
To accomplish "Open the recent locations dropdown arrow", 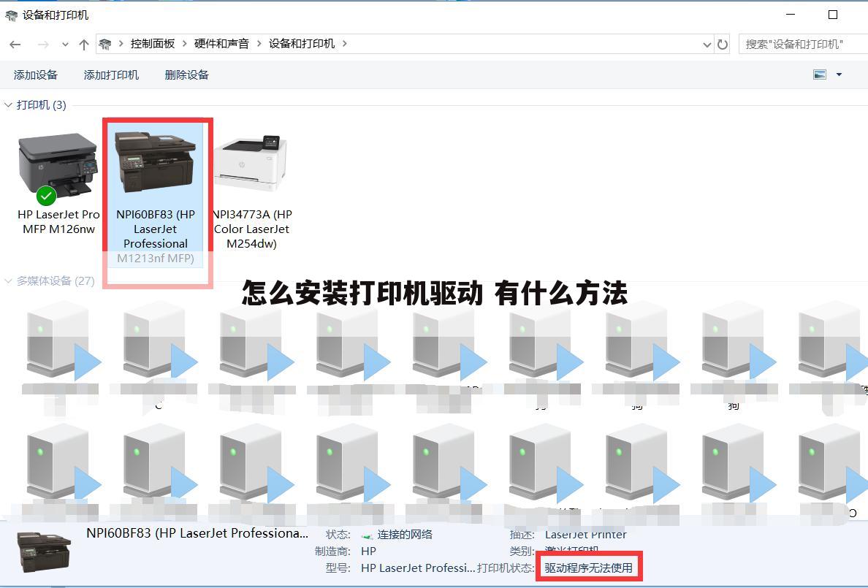I will point(65,45).
